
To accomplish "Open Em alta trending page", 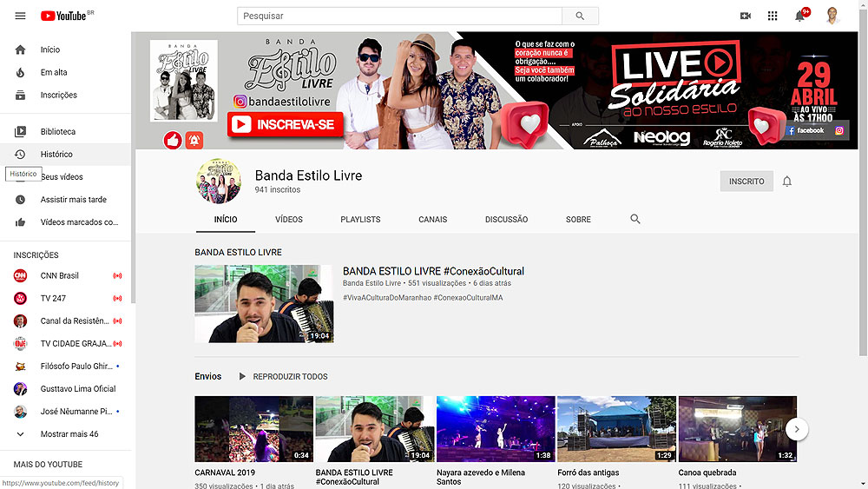I will (x=65, y=72).
